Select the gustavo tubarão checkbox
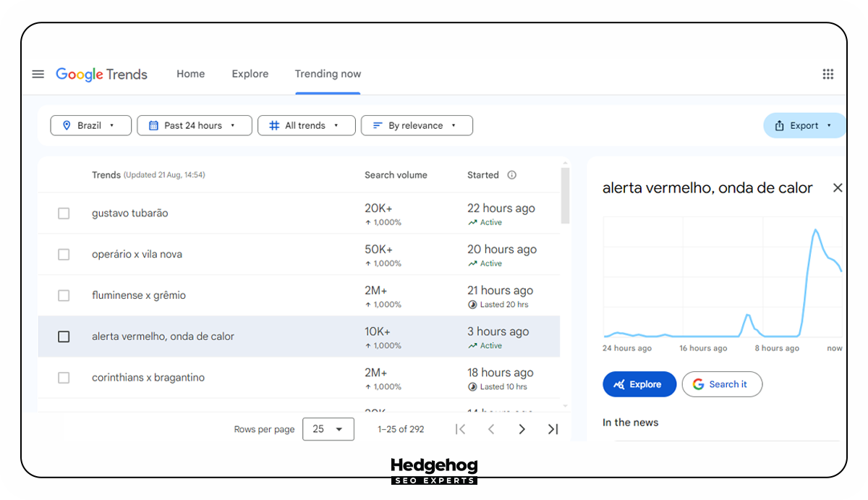This screenshot has width=868, height=500. tap(64, 213)
